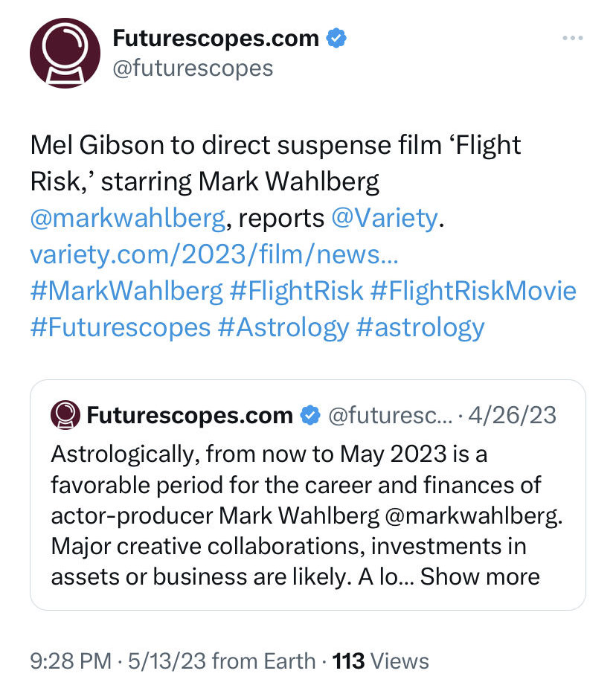This screenshot has width=616, height=691.
Task: Click the blue verified badge beside Futurescopes.com
Action: point(336,38)
